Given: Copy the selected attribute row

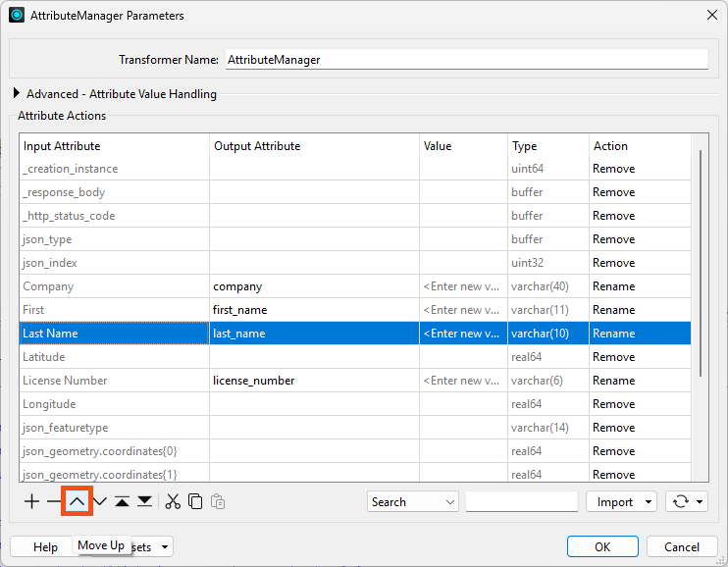Looking at the screenshot, I should click(x=195, y=501).
